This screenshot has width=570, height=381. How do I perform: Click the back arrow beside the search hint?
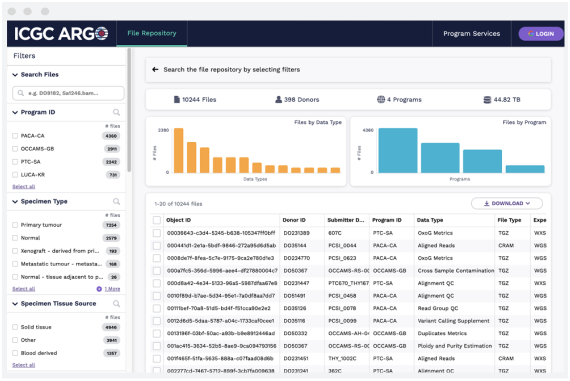click(x=155, y=69)
